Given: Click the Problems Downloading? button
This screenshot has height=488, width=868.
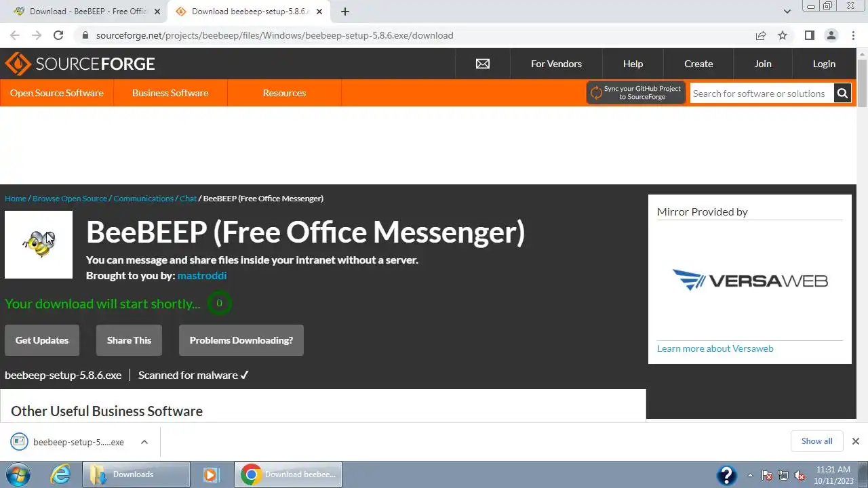Looking at the screenshot, I should click(x=241, y=340).
